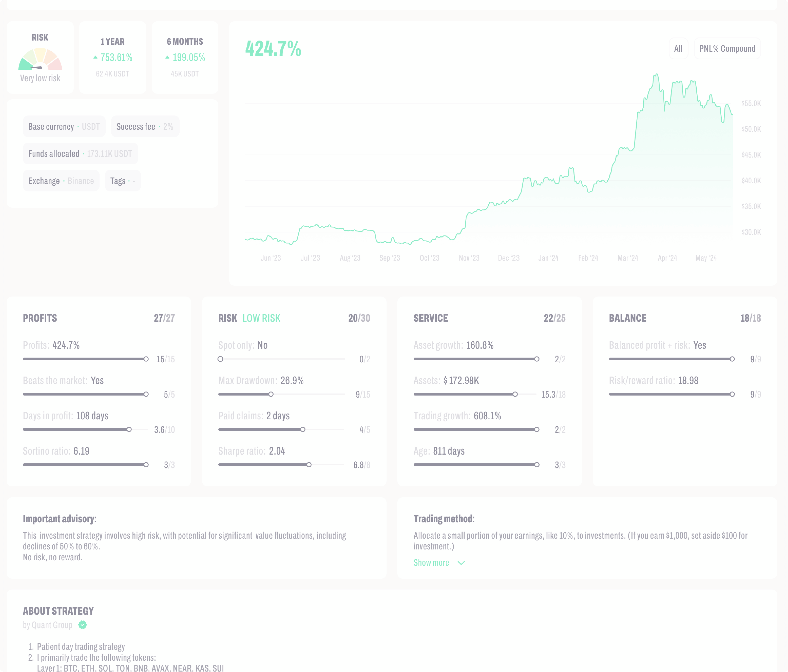Viewport: 788px width, 672px height.
Task: Click the BALANCE section heading
Action: pyautogui.click(x=628, y=318)
